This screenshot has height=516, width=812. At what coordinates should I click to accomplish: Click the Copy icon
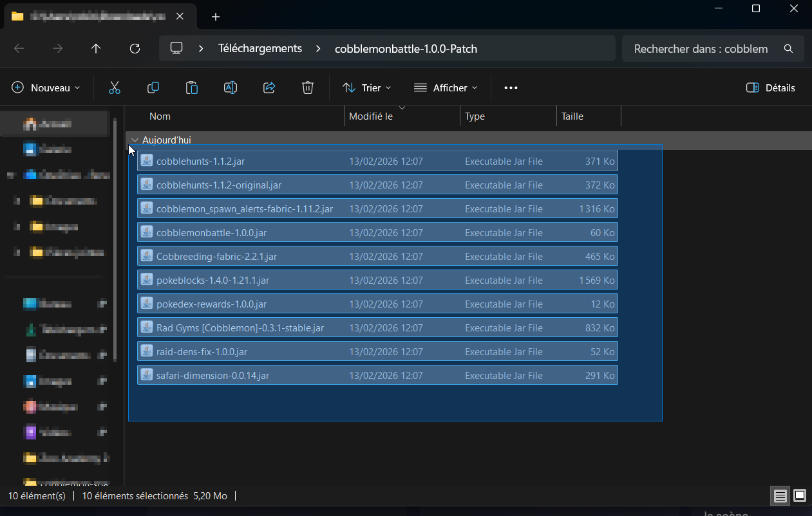coord(153,88)
